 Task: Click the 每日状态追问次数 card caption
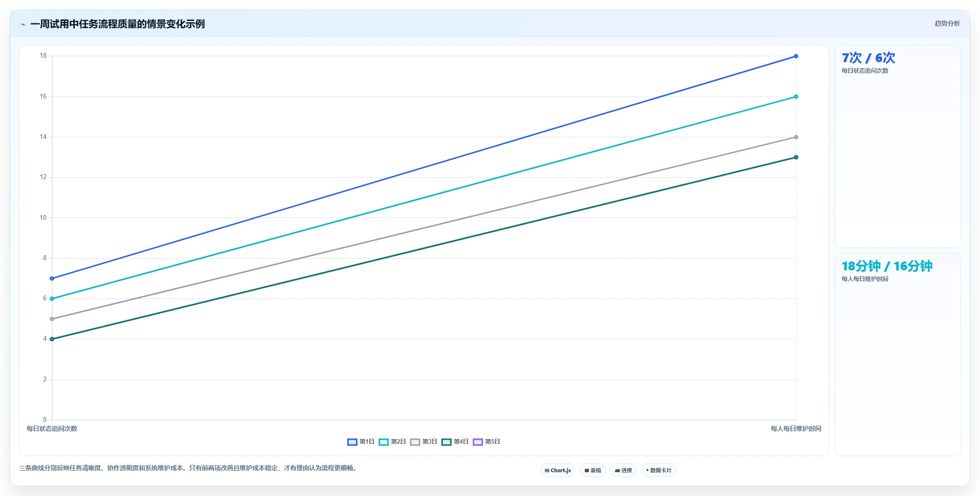click(865, 71)
